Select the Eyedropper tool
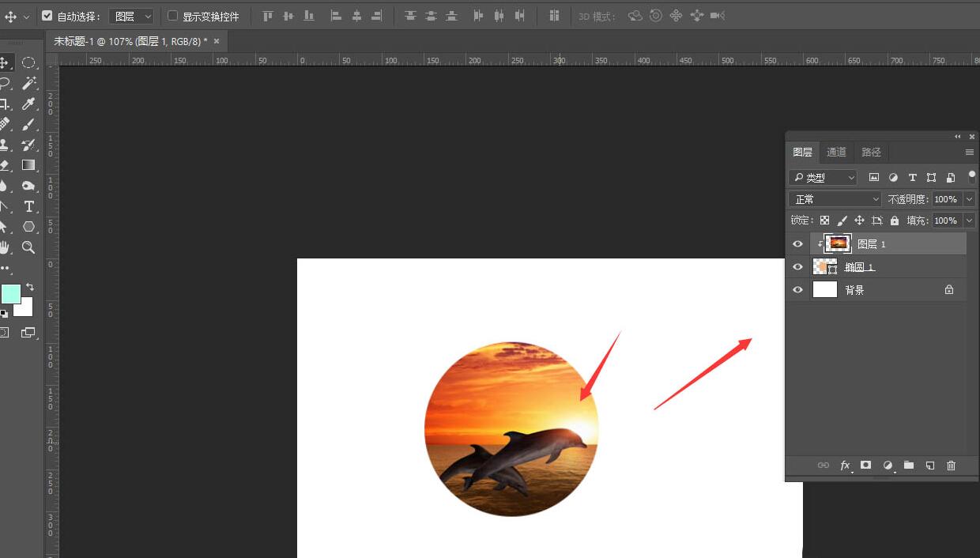The height and width of the screenshot is (558, 980). click(x=28, y=104)
